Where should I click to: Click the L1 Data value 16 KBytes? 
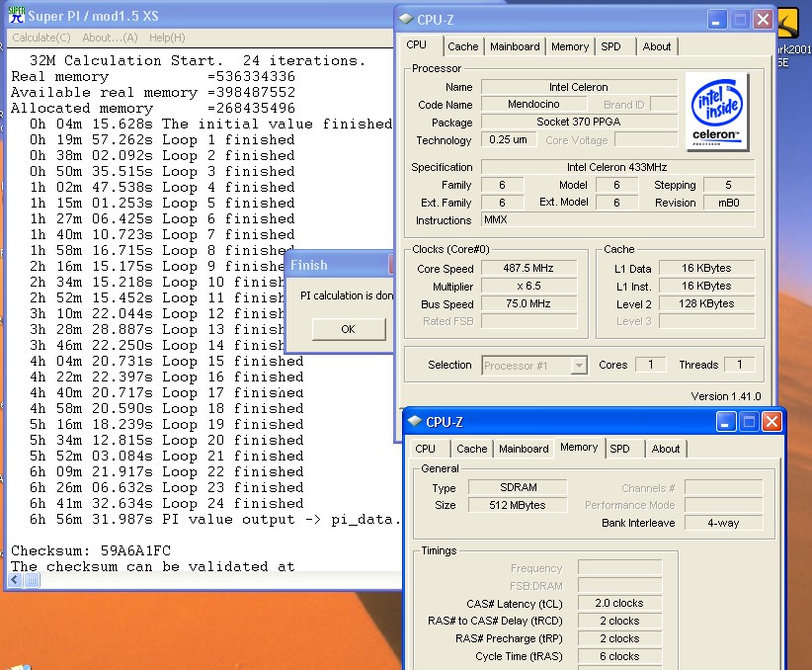coord(706,268)
